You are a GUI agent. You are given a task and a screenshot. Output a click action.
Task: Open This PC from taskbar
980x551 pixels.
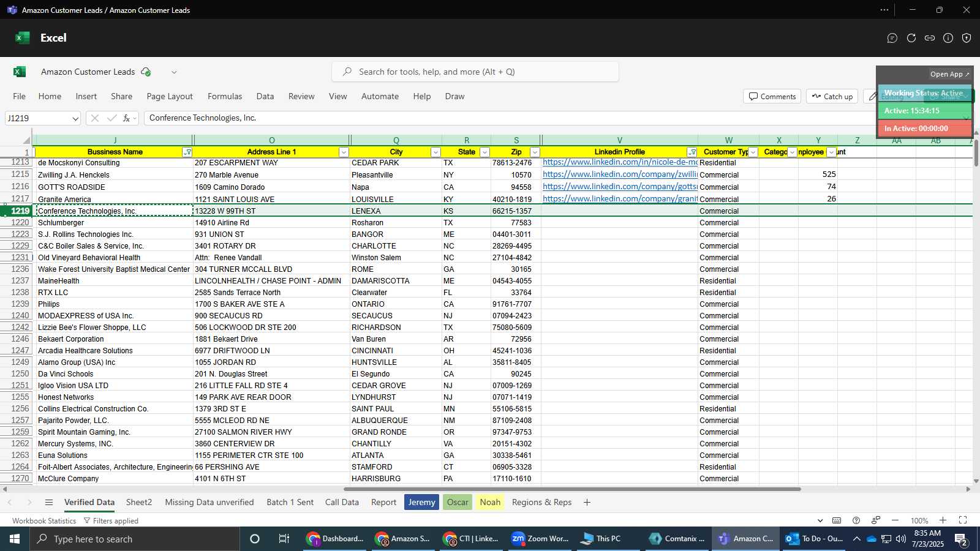609,539
